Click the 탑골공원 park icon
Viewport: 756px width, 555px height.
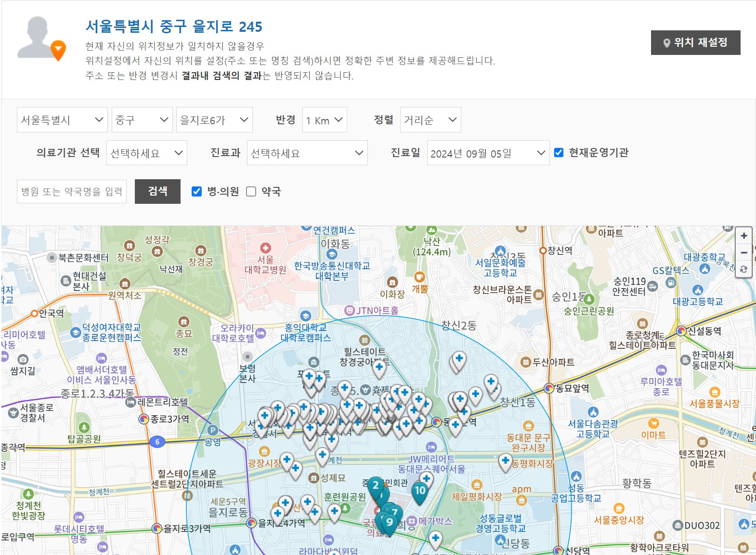(84, 427)
